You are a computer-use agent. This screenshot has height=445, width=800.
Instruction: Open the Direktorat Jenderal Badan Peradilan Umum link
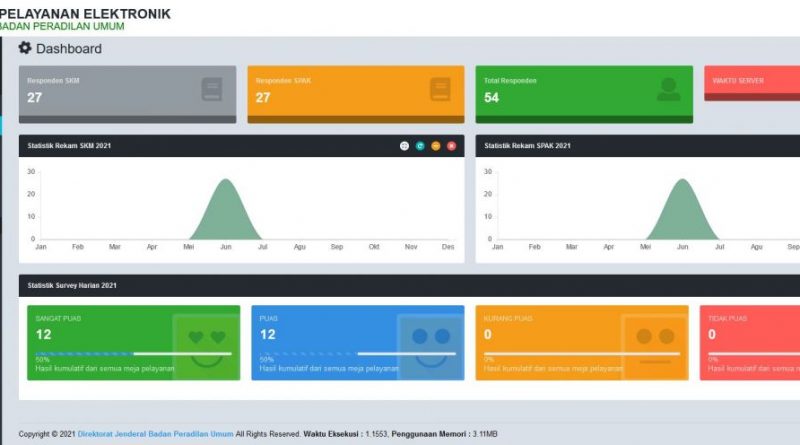155,434
